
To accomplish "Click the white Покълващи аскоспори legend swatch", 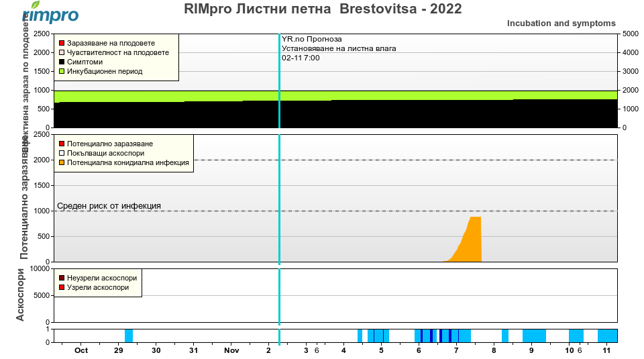I will 62,153.
